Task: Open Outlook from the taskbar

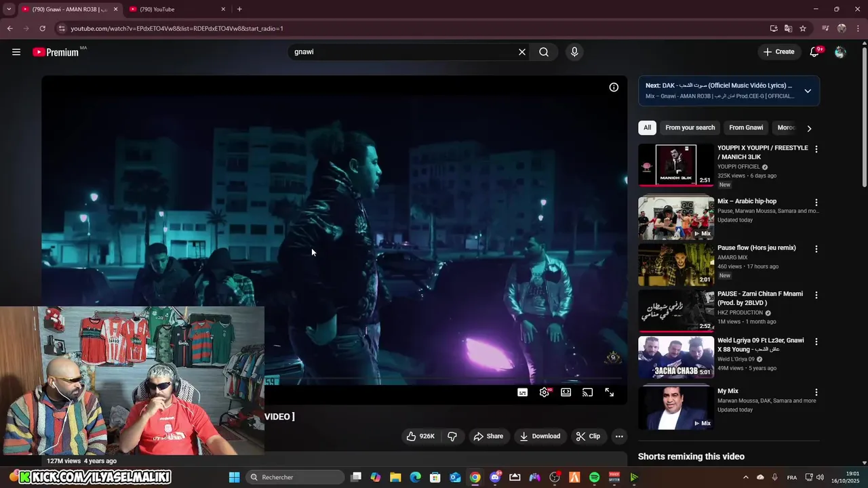Action: click(455, 477)
